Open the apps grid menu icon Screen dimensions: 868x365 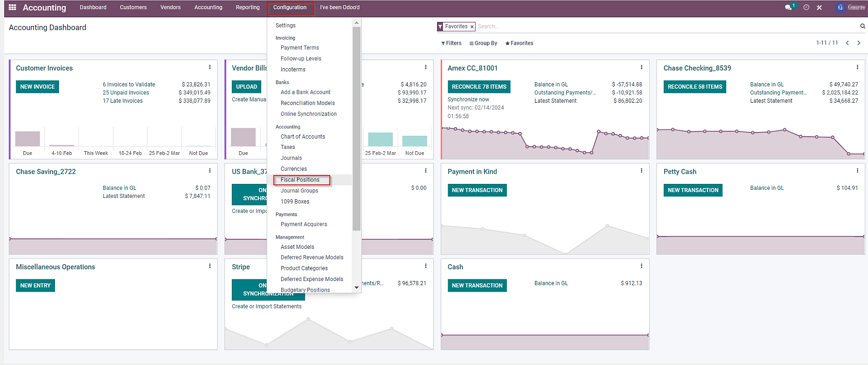[x=13, y=7]
